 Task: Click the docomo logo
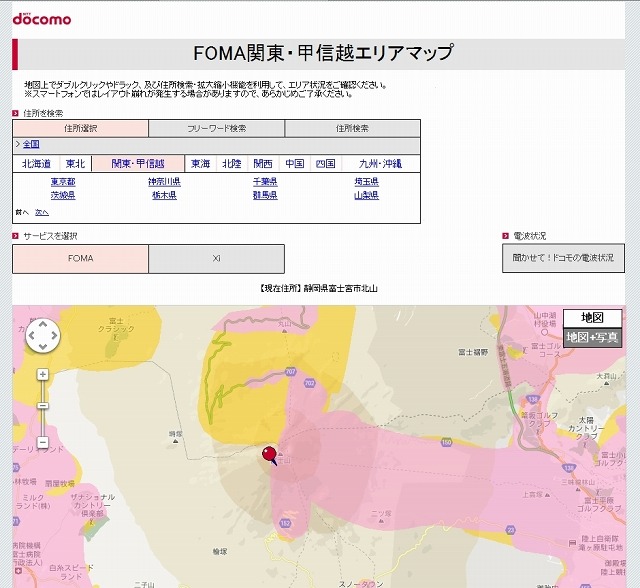41,19
